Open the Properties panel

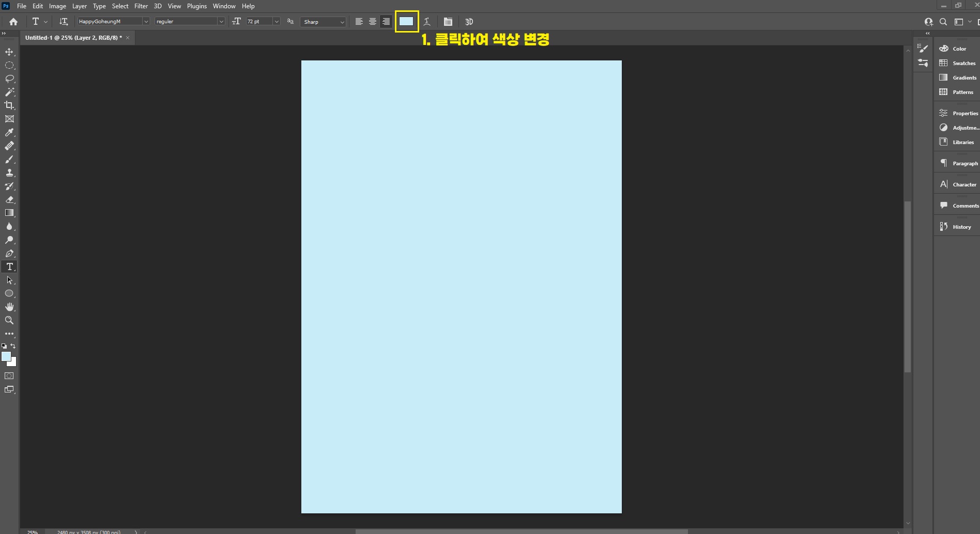point(958,113)
